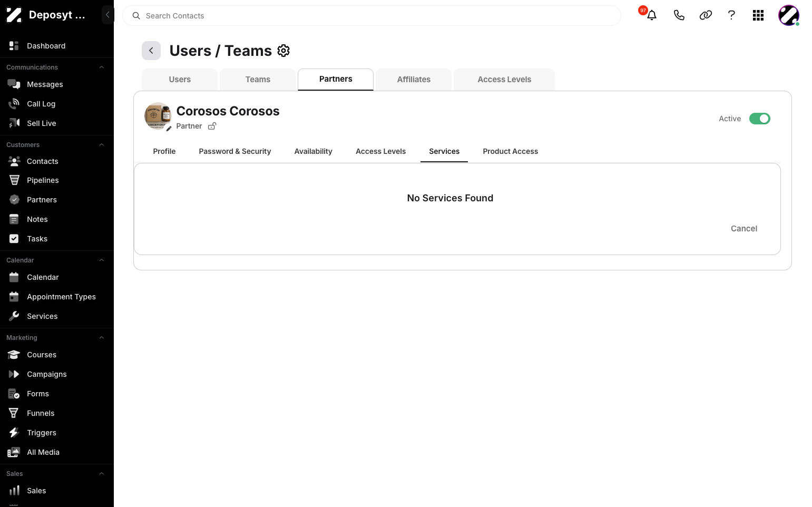This screenshot has height=507, width=812.
Task: Switch to the Teams tab
Action: tap(258, 80)
